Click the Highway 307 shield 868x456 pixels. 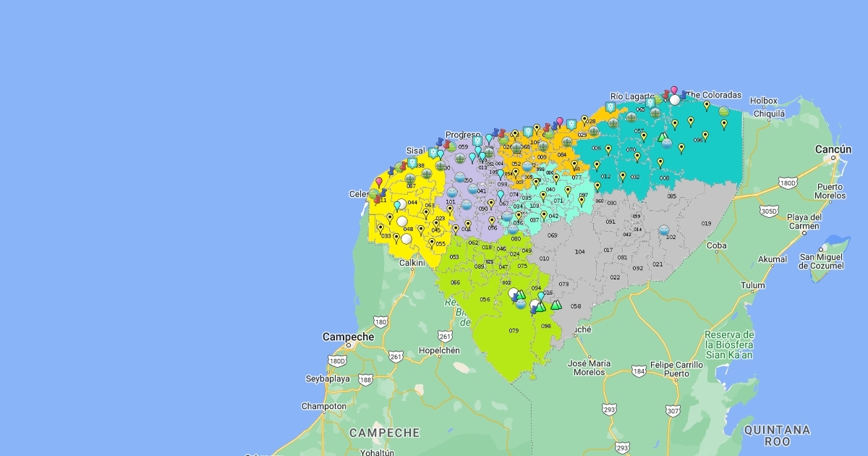point(673,411)
